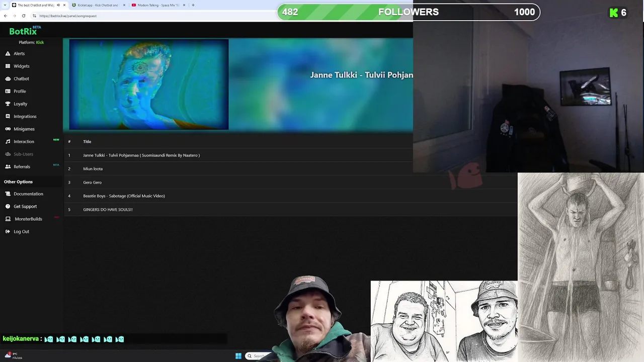Go back with browser back arrow
This screenshot has width=644, height=362.
coord(6,16)
